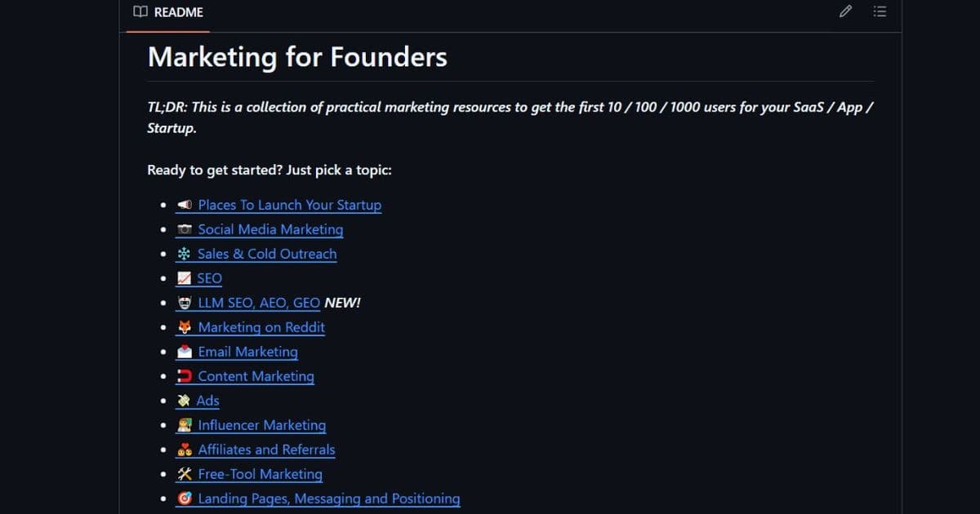Click the camera emoji beside Social Media Marketing
Image resolution: width=980 pixels, height=514 pixels.
(x=184, y=229)
